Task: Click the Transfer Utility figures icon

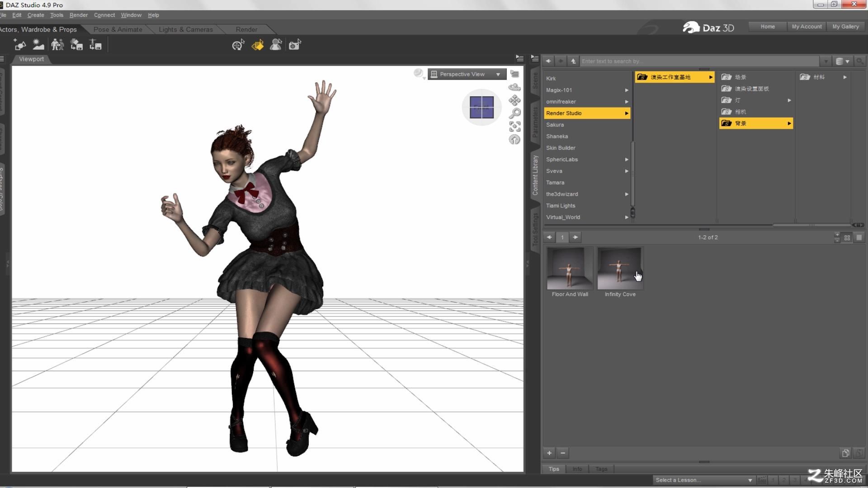Action: tap(57, 45)
